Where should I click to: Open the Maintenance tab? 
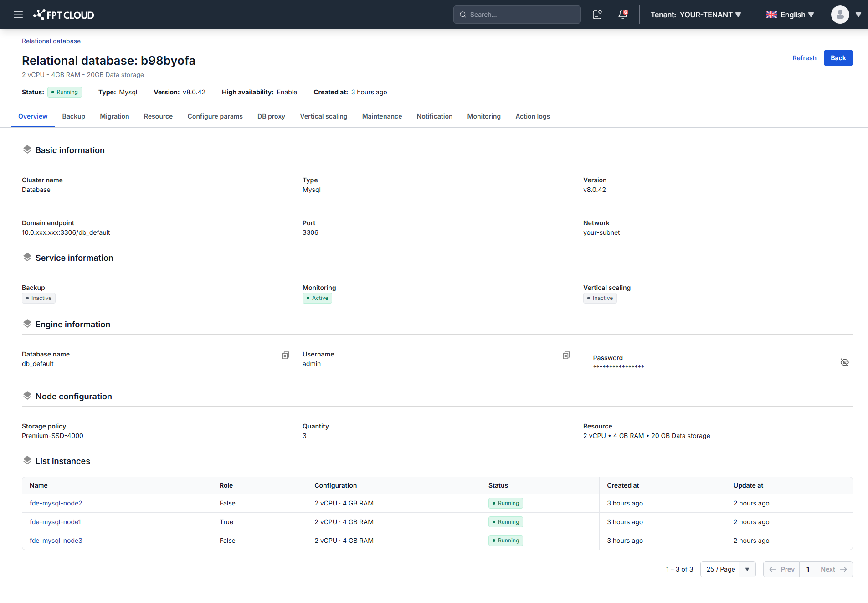coord(382,116)
